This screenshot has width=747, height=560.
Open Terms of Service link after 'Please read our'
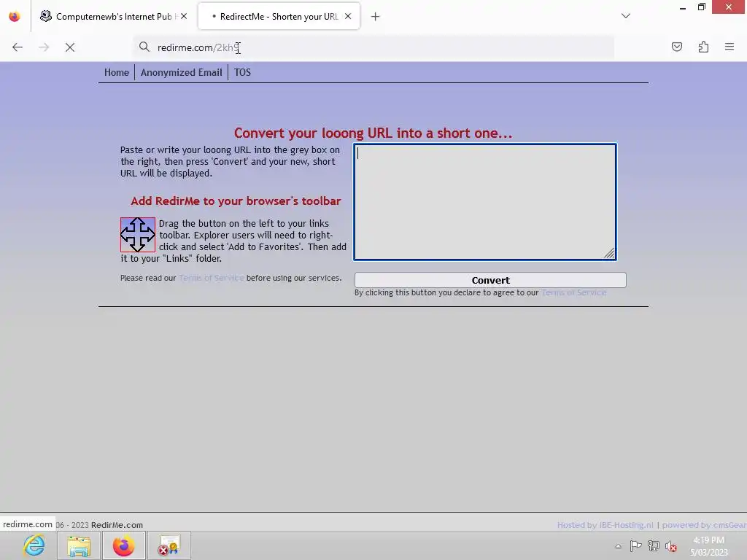211,278
